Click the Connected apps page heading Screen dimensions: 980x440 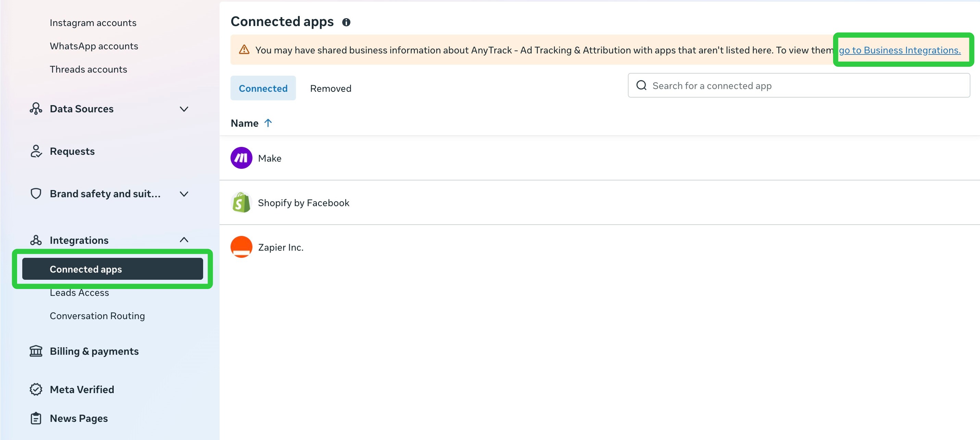click(282, 22)
